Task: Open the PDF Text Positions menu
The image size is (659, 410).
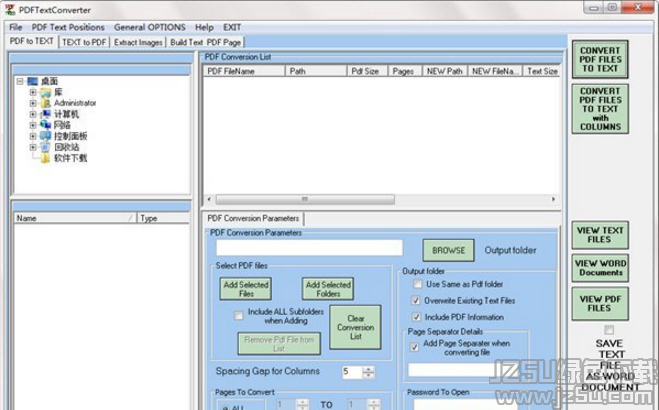Action: click(68, 27)
